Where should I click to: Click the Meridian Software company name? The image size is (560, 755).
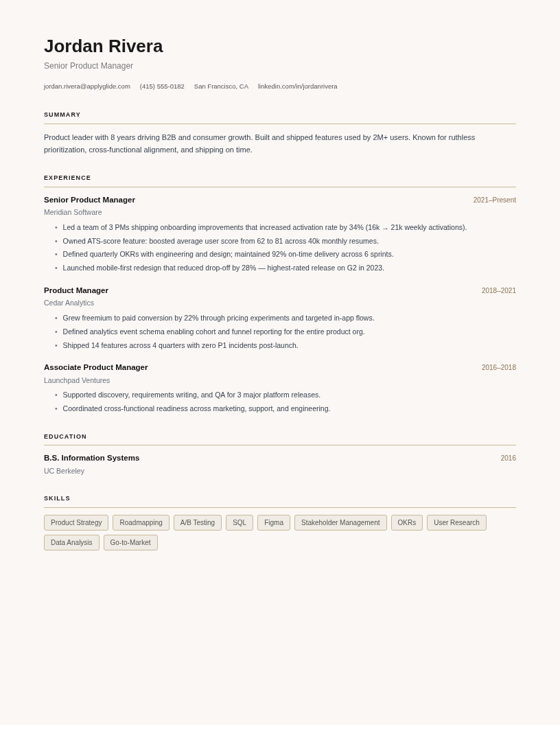73,213
